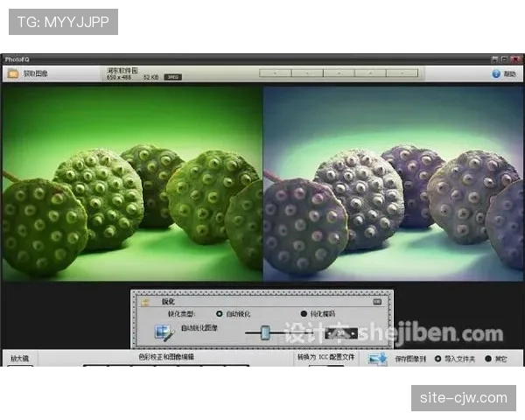Click the save image icon in bottom bar
525x420 pixels.
pyautogui.click(x=377, y=358)
